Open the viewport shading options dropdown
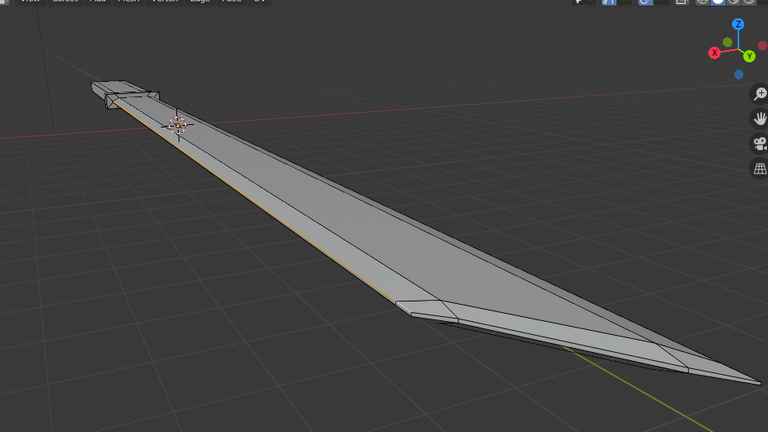The width and height of the screenshot is (768, 432). (764, 2)
